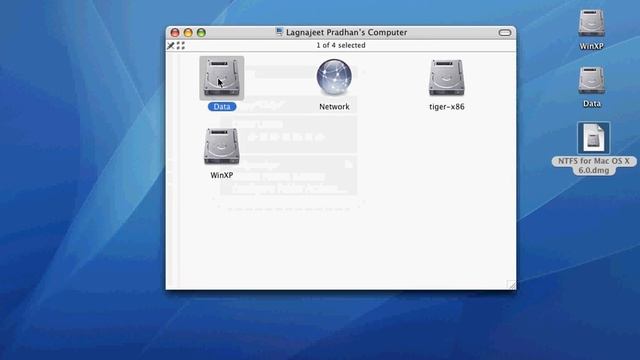Click the 'NTFS for Mac OS X 6.0.dmg' label

594,166
